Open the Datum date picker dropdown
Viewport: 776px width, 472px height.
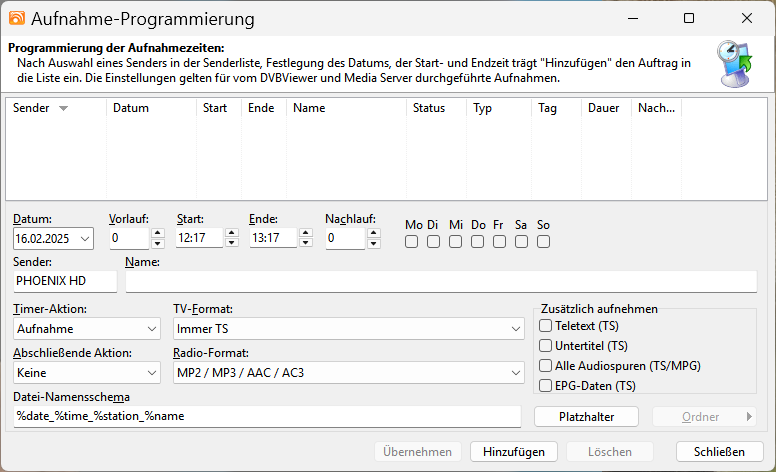[83, 238]
